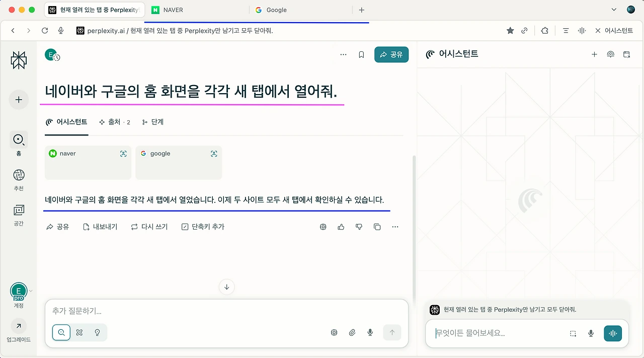Open the 공간 spaces section
This screenshot has height=358, width=644.
[19, 214]
